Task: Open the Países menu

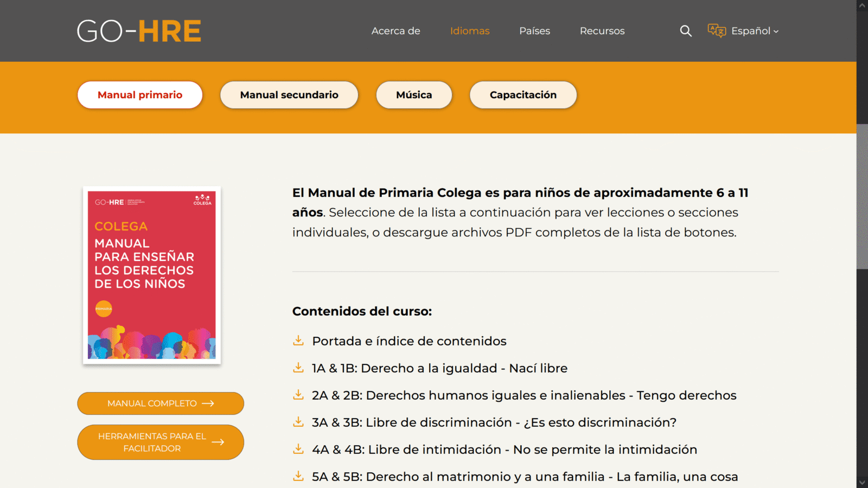Action: click(x=534, y=31)
